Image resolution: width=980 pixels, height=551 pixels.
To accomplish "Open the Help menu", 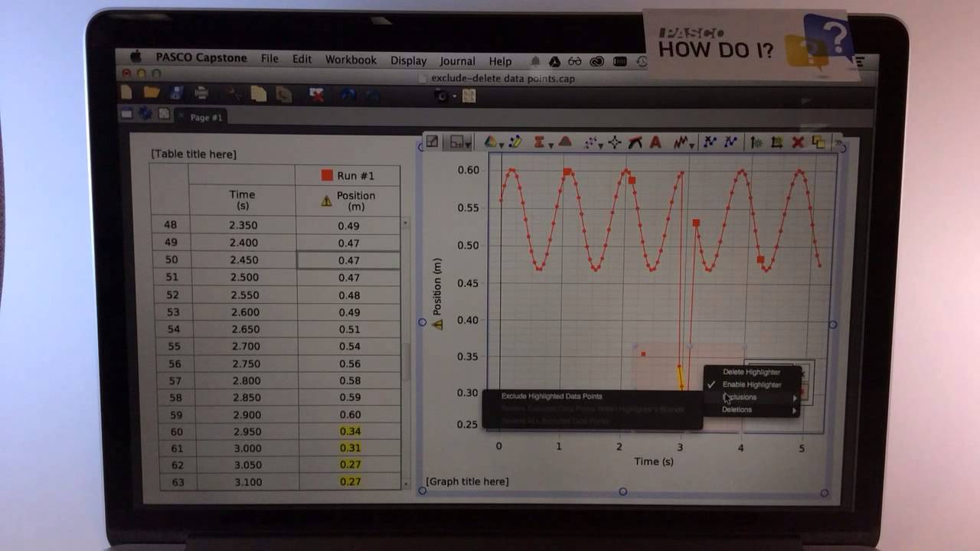I will (500, 61).
